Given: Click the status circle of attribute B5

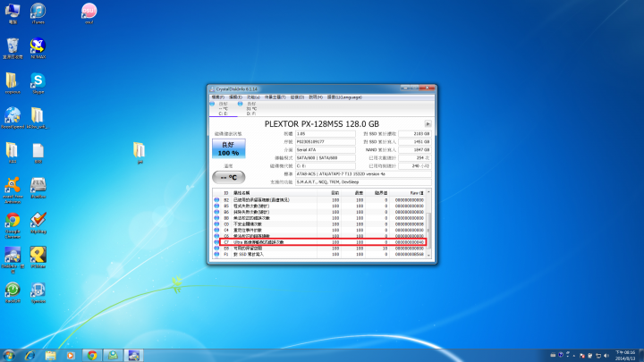Looking at the screenshot, I should pyautogui.click(x=216, y=206).
